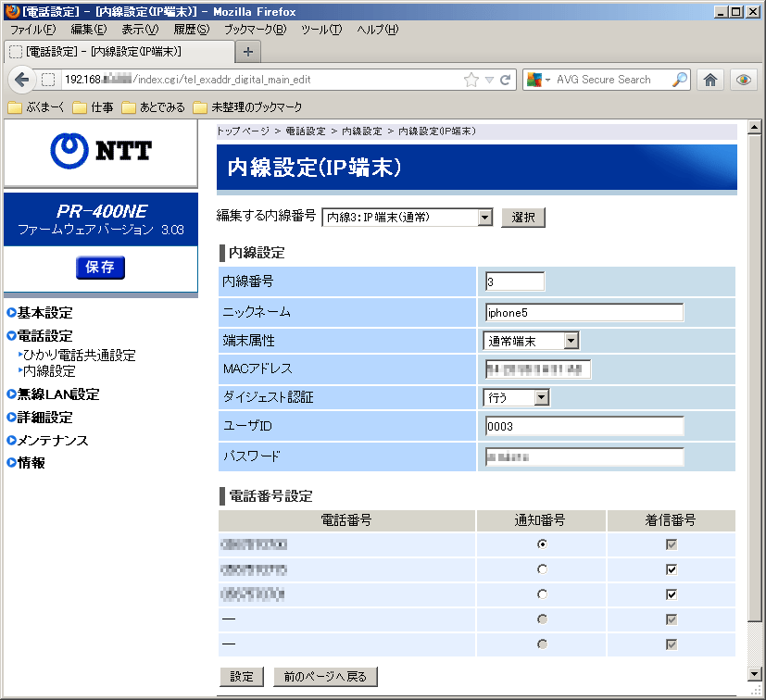Click the scrollbar up arrow
Screen dimensions: 766x700
[x=754, y=128]
